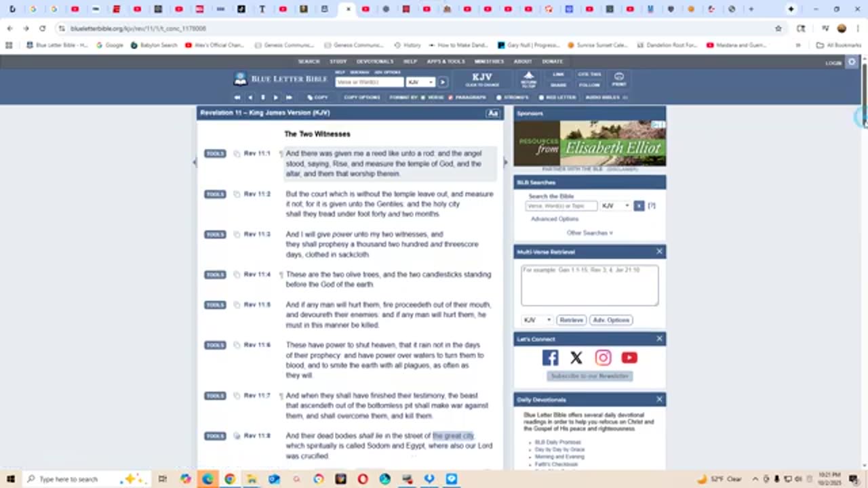868x488 pixels.
Task: Click the copy icon beside Rev 11:8
Action: (x=237, y=436)
